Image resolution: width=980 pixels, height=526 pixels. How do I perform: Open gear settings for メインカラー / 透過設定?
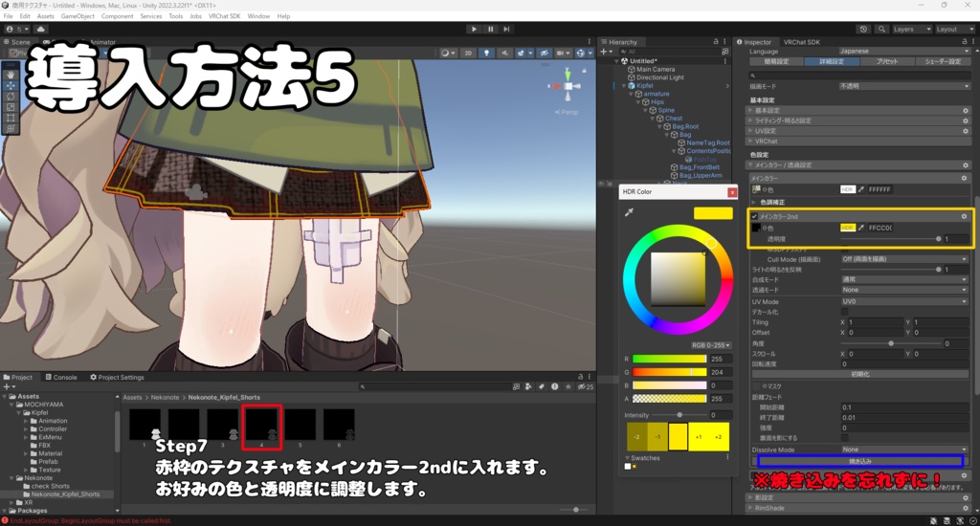click(966, 165)
